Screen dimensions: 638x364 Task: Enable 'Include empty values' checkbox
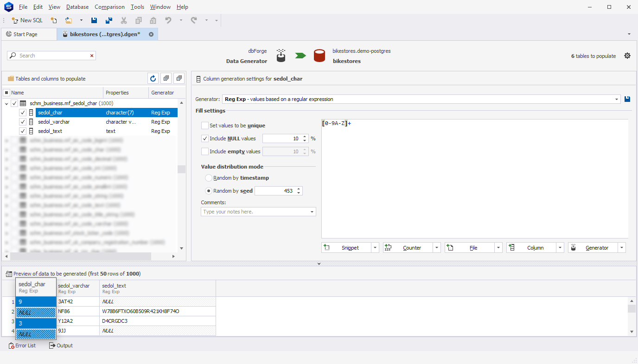204,151
